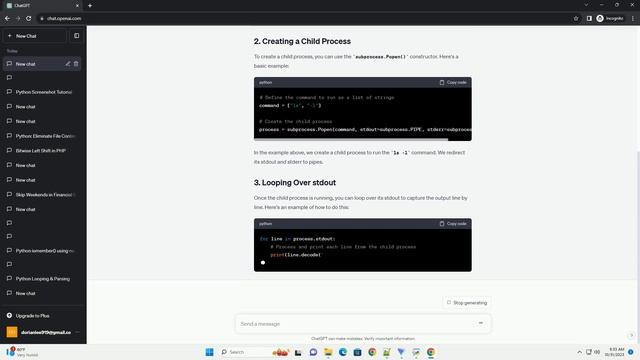Image resolution: width=640 pixels, height=360 pixels.
Task: Click Upgrade to Plus
Action: [32, 316]
